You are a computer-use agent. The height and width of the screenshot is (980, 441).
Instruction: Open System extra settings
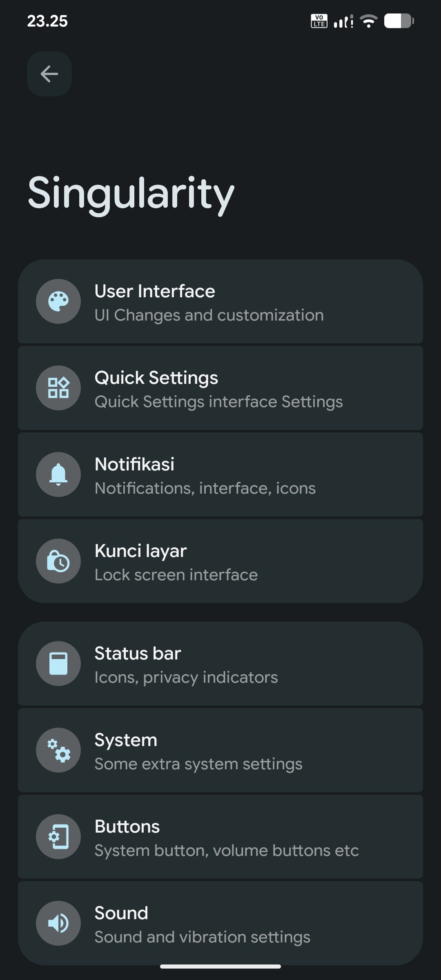point(220,750)
